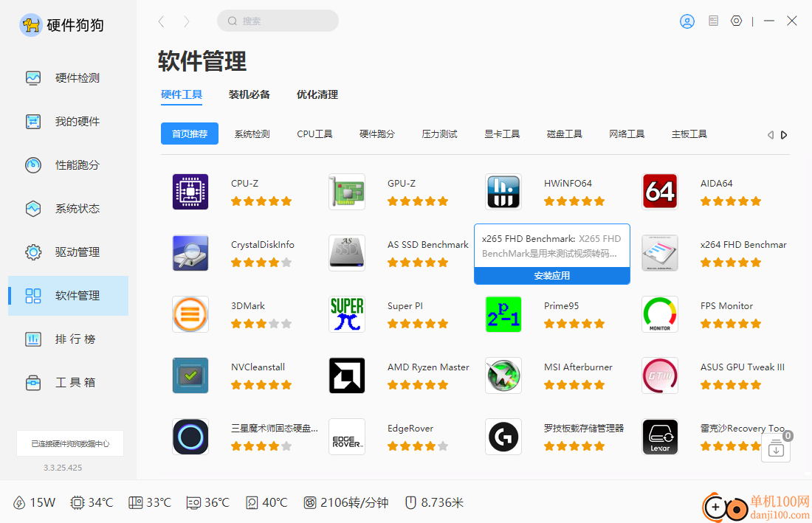
Task: Go back with the left arrow
Action: click(162, 21)
